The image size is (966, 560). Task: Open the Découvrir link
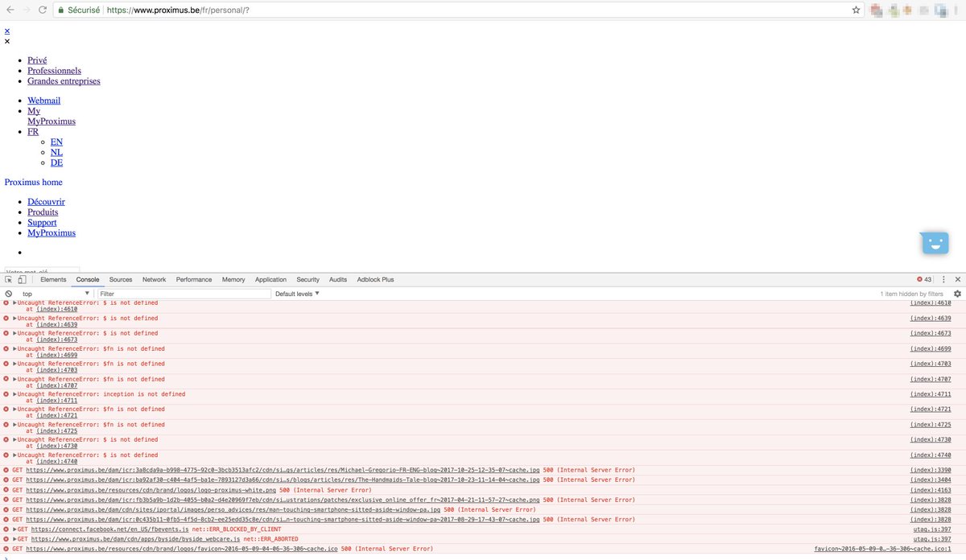point(46,202)
